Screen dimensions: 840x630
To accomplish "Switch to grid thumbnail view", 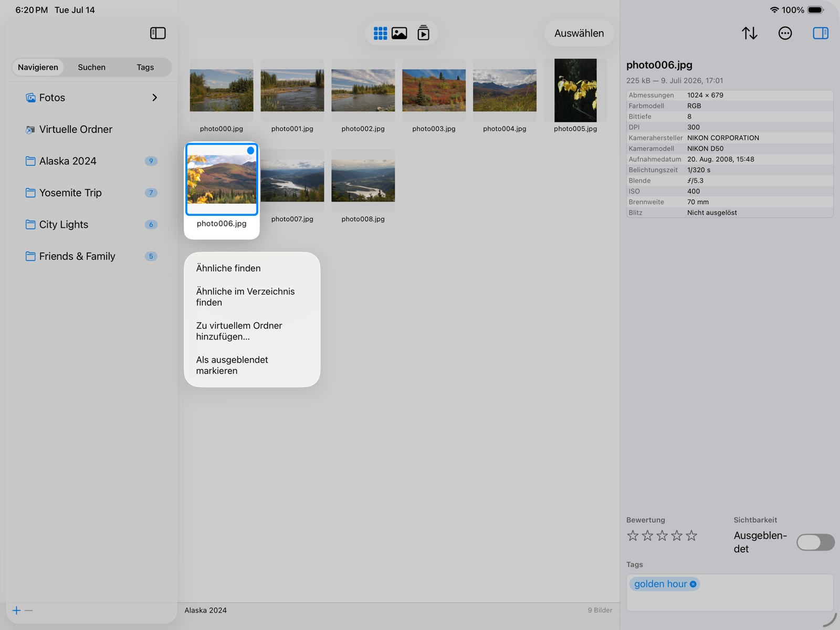I will pyautogui.click(x=380, y=33).
